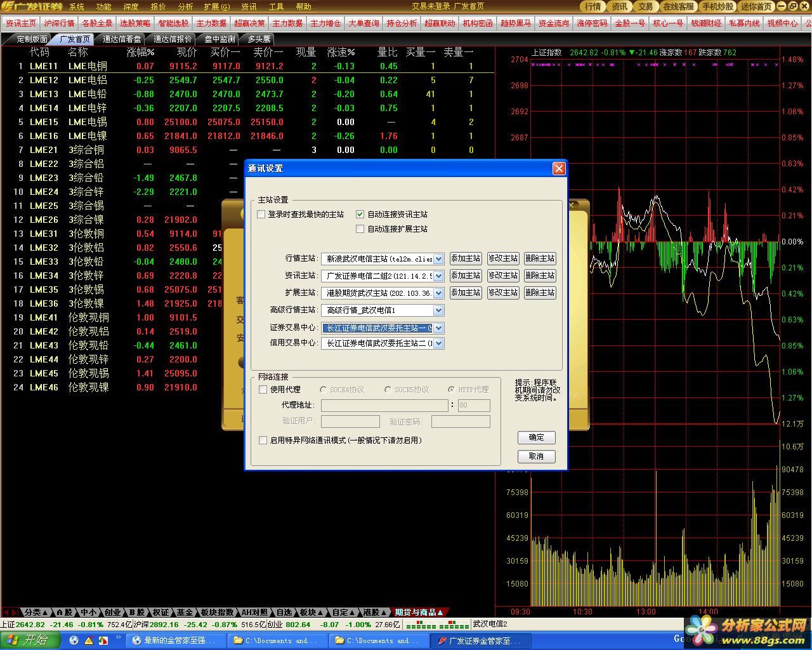The width and height of the screenshot is (812, 650).
Task: Click the third quick-launch icon on taskbar
Action: click(x=103, y=640)
